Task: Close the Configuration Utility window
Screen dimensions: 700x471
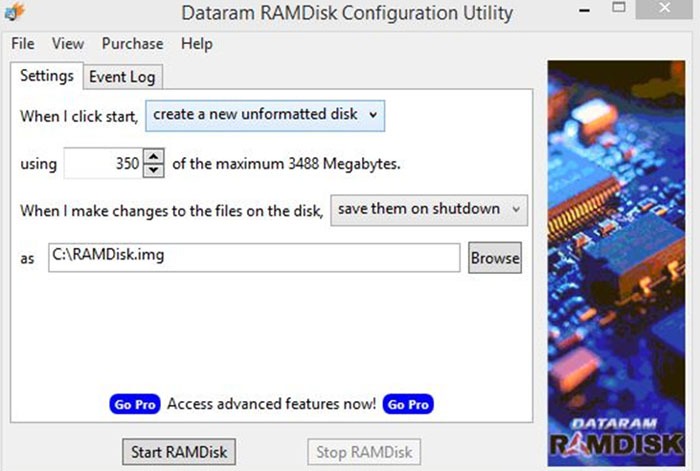Action: [665, 9]
